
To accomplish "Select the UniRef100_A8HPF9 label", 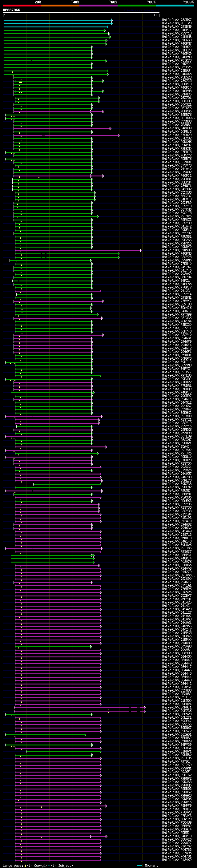I will (177, 806).
